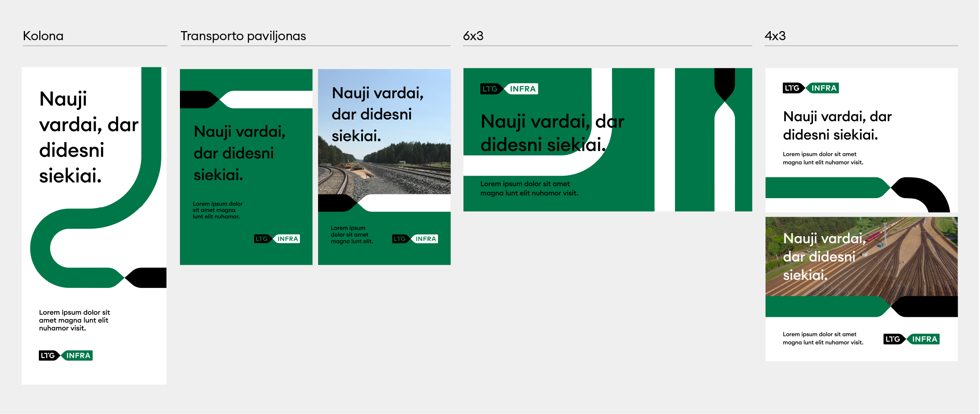Click the black shape atop the 6x3 billboard
980x414 pixels.
pos(725,83)
